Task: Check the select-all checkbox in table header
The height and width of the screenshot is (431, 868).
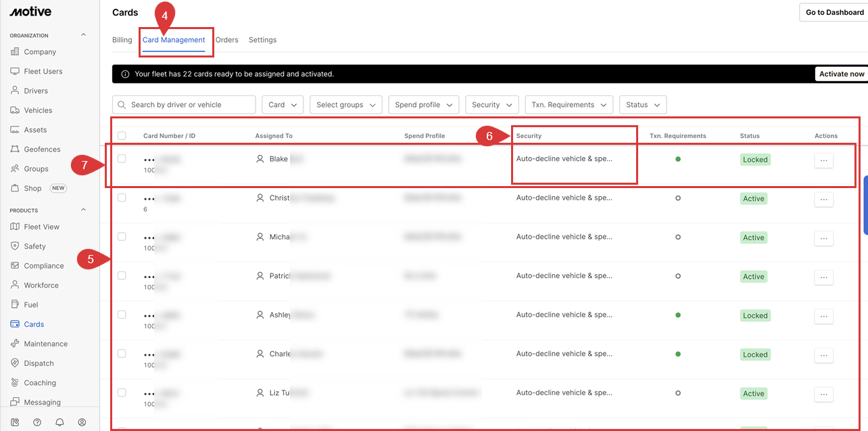Action: click(122, 136)
